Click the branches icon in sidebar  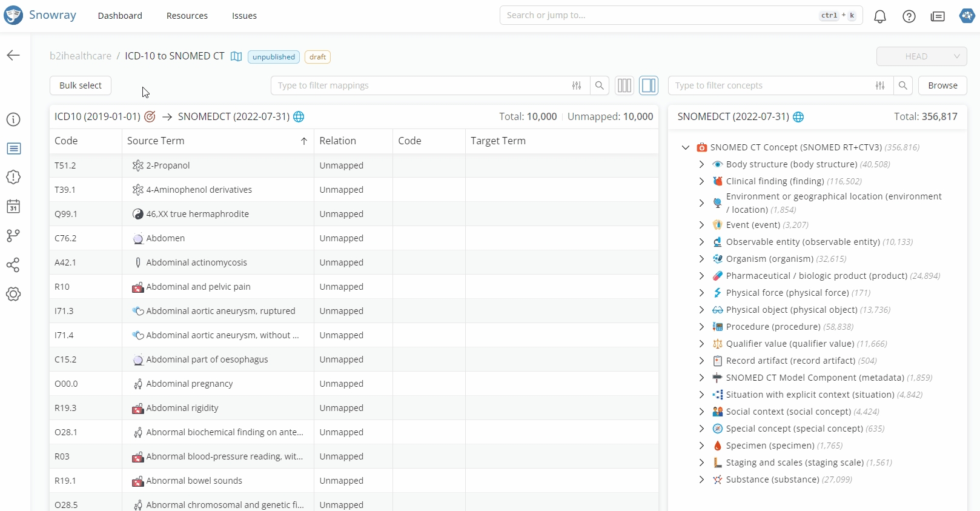pos(13,236)
